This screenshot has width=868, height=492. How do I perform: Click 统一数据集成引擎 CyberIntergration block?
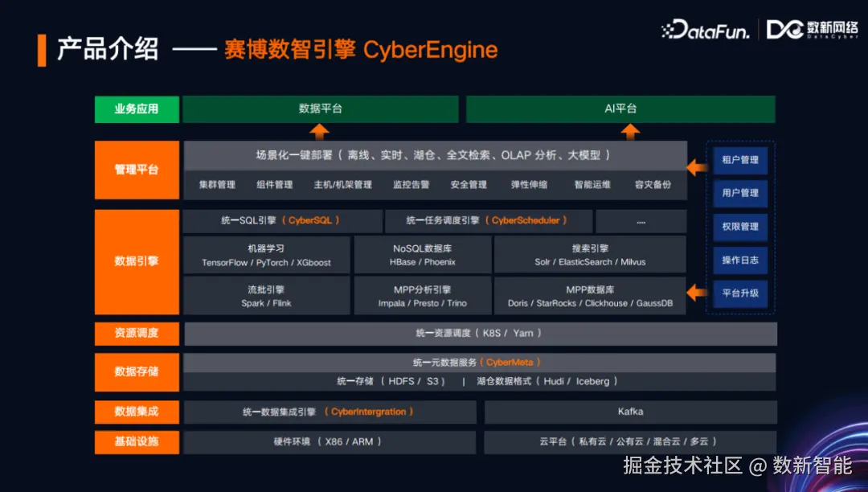330,412
